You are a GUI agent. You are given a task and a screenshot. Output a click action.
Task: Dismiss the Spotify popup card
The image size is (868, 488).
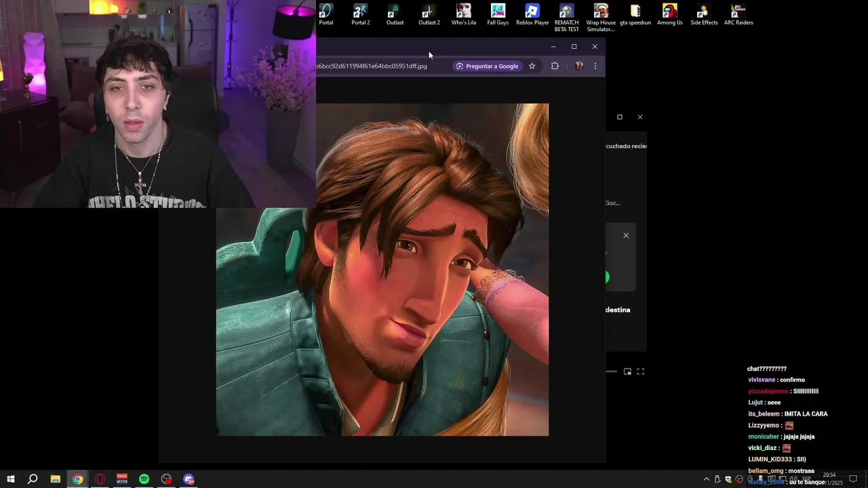(x=626, y=235)
